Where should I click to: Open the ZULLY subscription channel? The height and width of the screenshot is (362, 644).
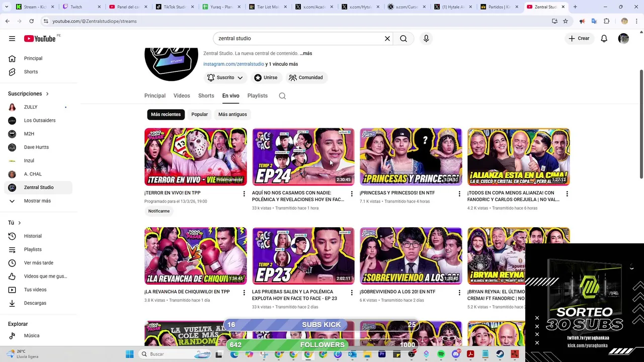(38, 107)
